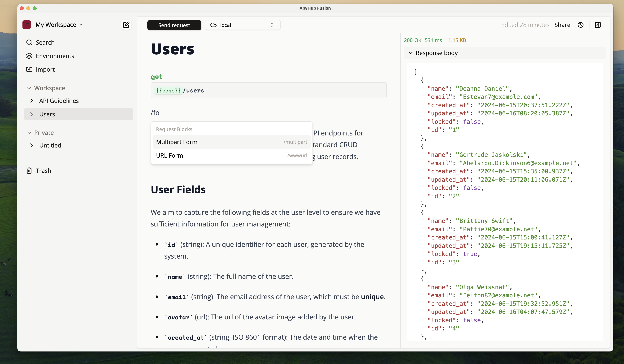624x364 pixels.
Task: Click "Deanna Daniel" in response body
Action: click(482, 88)
